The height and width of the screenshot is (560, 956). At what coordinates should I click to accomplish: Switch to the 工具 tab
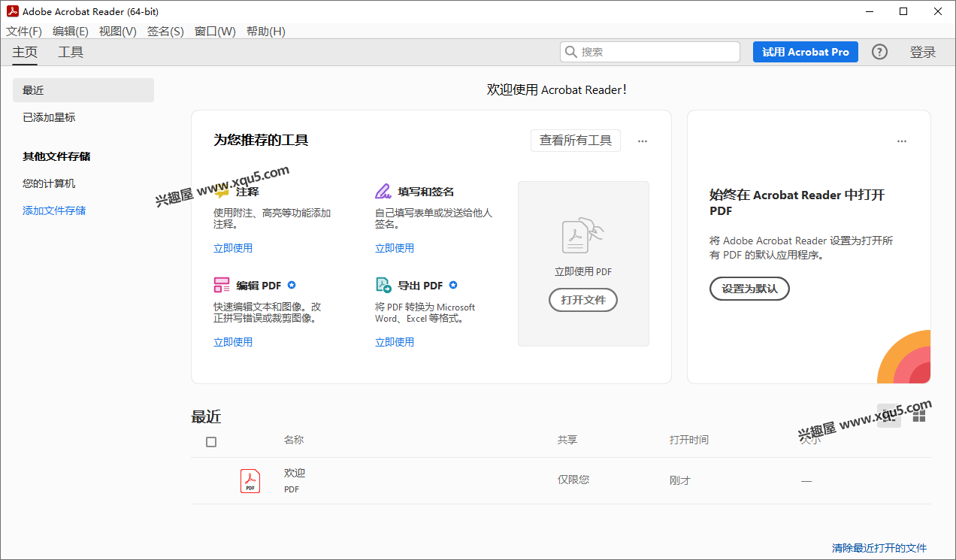click(x=71, y=52)
